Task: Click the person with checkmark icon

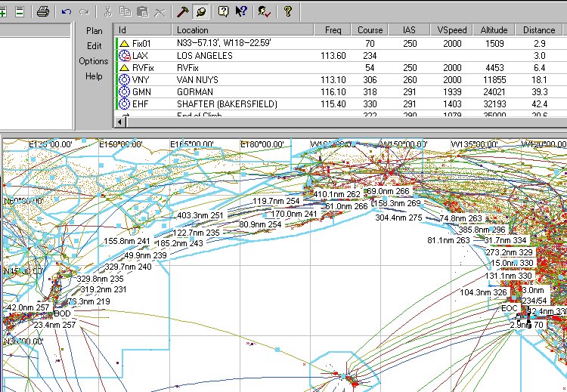Action: tap(264, 11)
